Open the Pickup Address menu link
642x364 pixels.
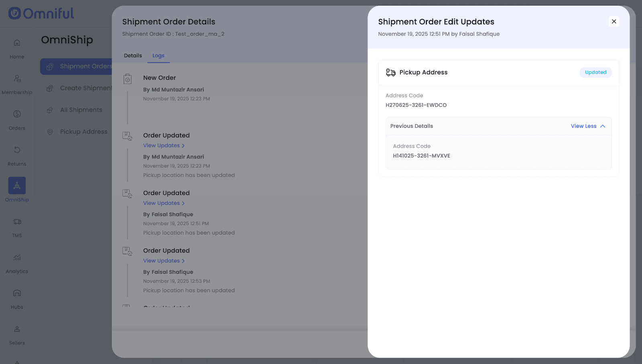pos(83,132)
